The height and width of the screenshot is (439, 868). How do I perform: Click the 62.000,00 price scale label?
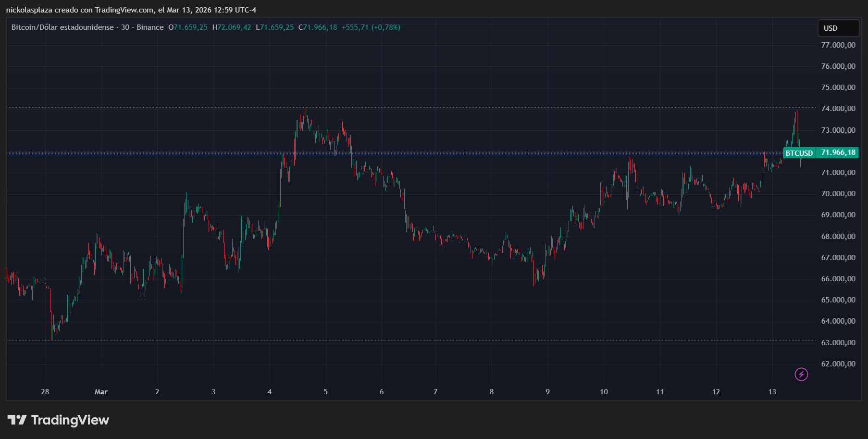(x=838, y=364)
